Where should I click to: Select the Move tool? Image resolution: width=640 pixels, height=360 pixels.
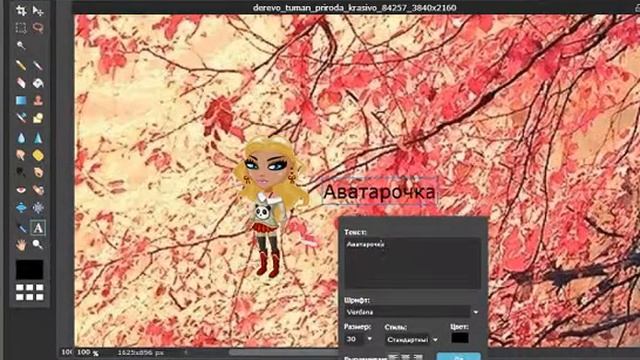pyautogui.click(x=38, y=11)
